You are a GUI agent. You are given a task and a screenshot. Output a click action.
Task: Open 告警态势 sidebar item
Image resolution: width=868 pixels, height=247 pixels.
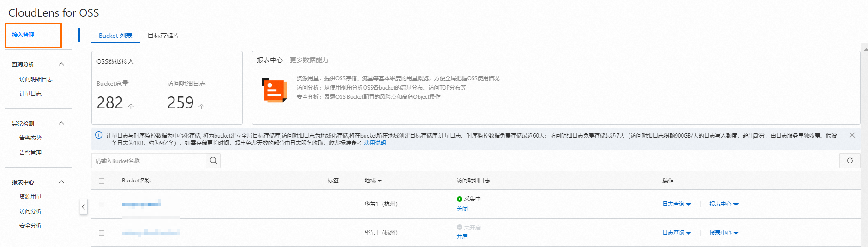point(30,138)
